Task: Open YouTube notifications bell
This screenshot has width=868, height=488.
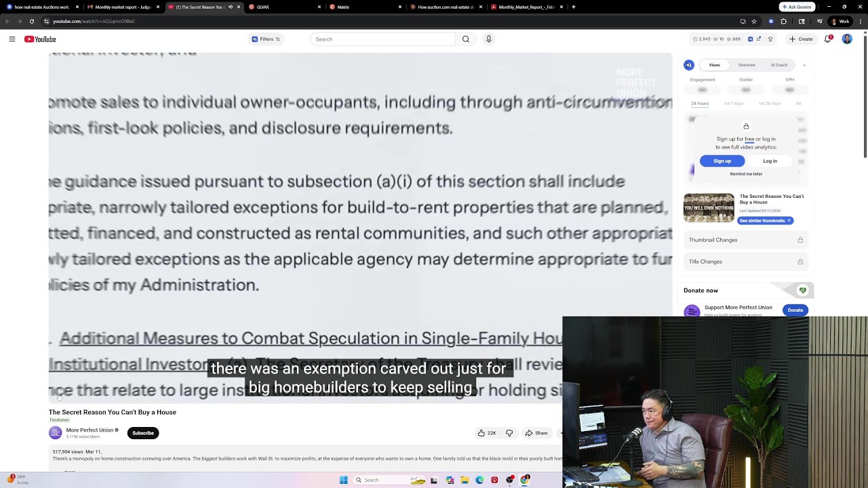Action: (x=828, y=39)
